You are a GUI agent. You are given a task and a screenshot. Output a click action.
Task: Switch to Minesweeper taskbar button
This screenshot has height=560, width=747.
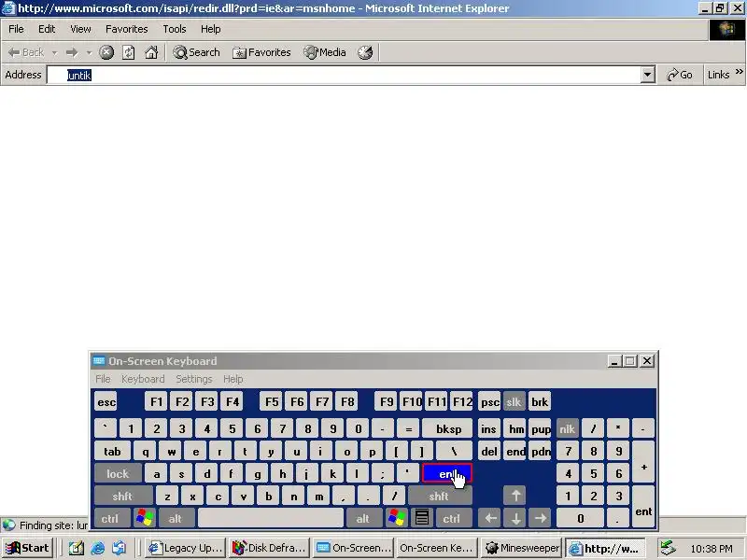pyautogui.click(x=522, y=548)
